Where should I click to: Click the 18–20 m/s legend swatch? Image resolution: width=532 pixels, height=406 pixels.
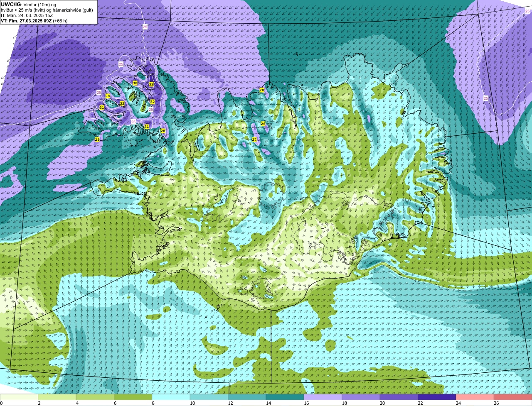tap(361, 397)
